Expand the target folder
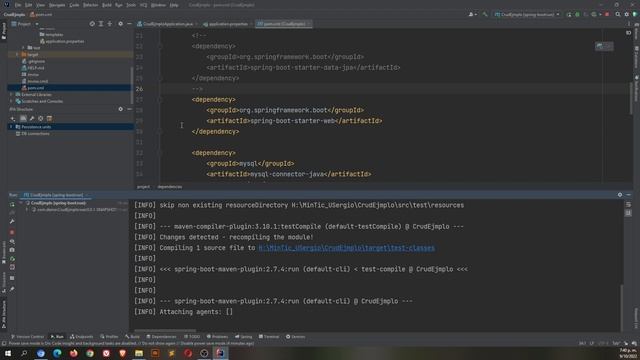Image resolution: width=640 pixels, height=360 pixels. [17, 54]
